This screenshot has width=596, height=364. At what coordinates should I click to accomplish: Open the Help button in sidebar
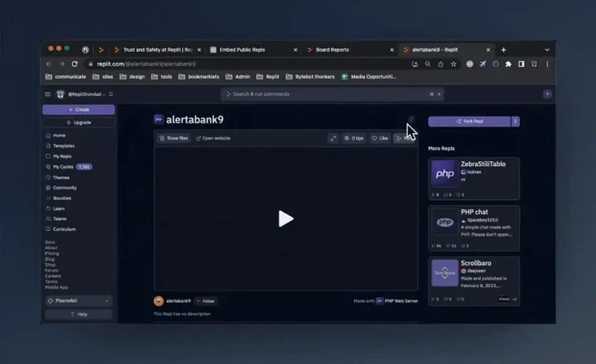79,314
